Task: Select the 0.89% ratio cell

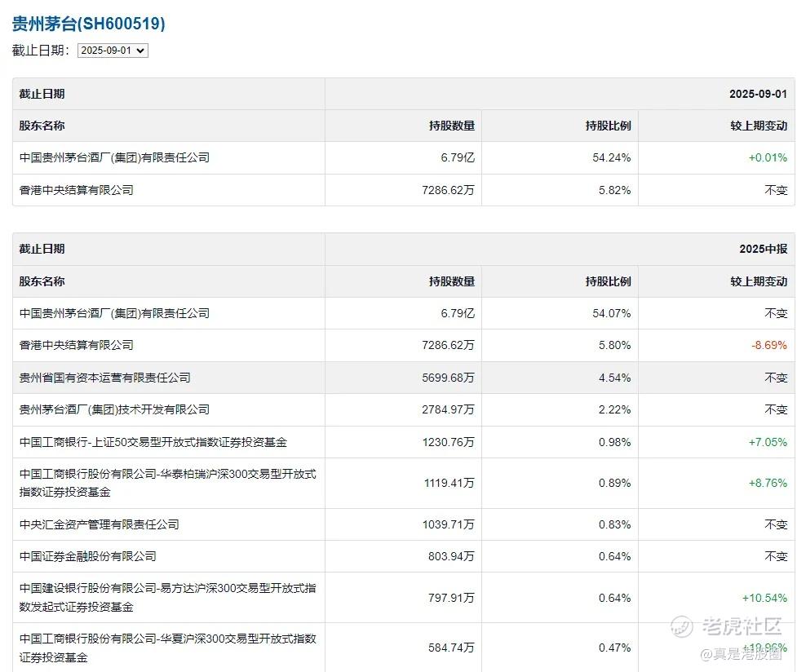Action: 614,483
